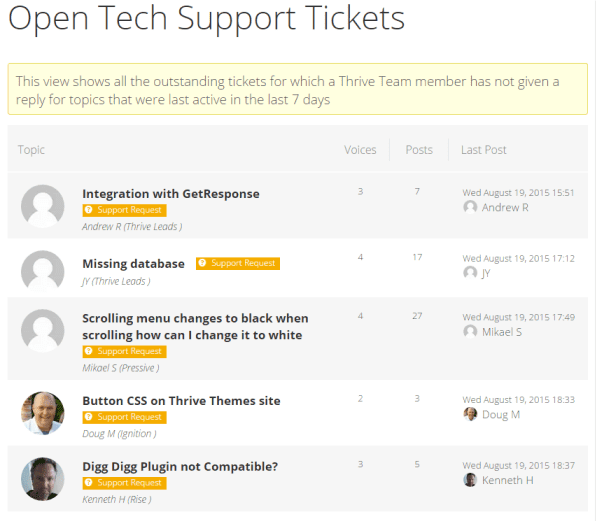The width and height of the screenshot is (600, 521).
Task: Open Kenneth H's profile photo thumbnail
Action: tap(43, 478)
